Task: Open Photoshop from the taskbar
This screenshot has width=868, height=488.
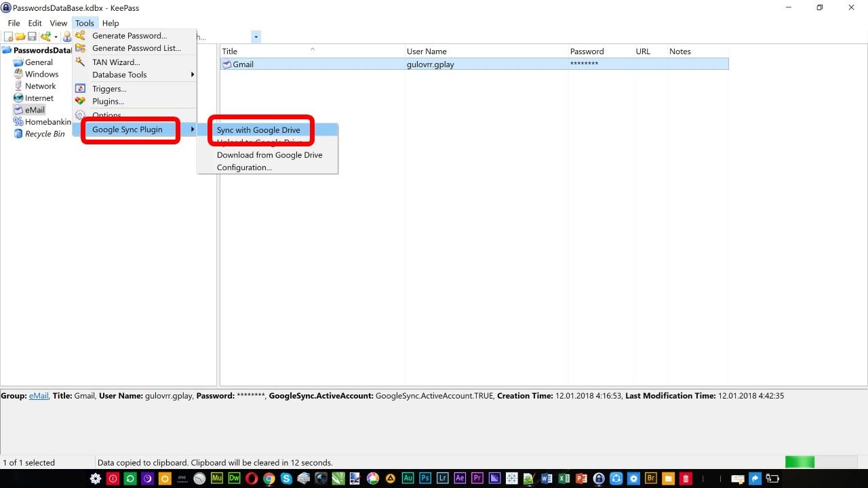Action: coord(425,479)
